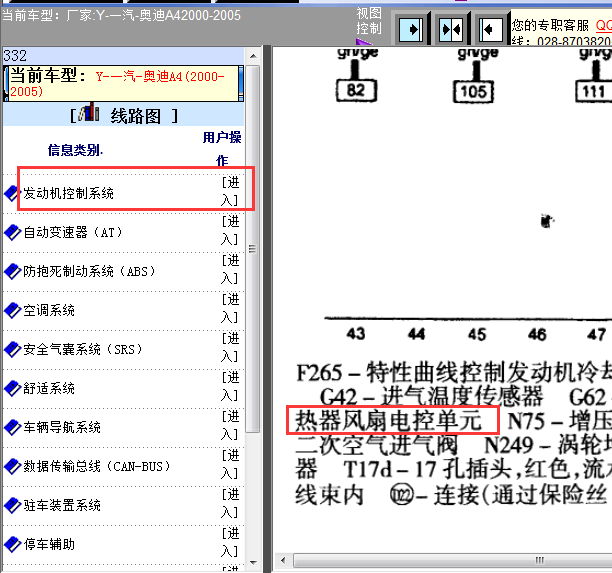Click the books icon next to 线路图
612x573 pixels.
(x=89, y=112)
